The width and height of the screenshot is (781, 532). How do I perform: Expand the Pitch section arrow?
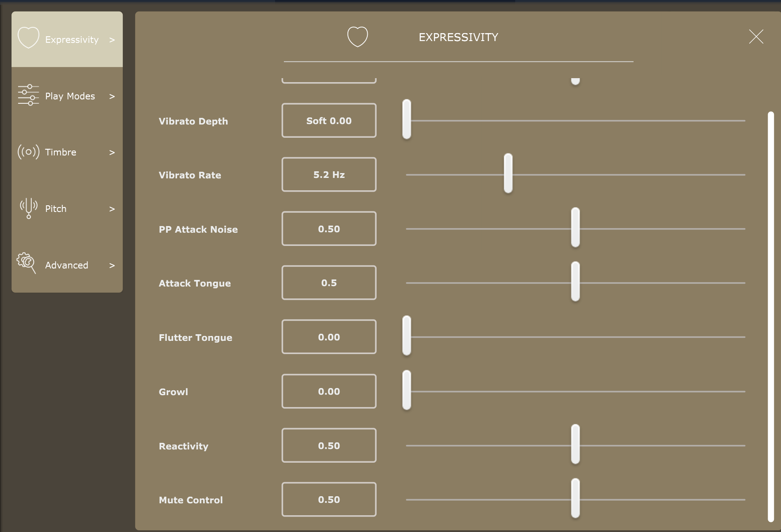tap(112, 209)
